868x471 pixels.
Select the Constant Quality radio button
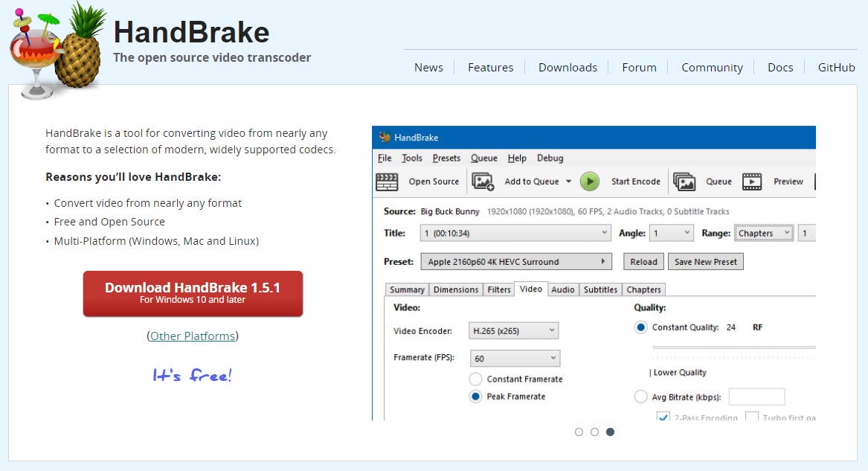(x=640, y=327)
